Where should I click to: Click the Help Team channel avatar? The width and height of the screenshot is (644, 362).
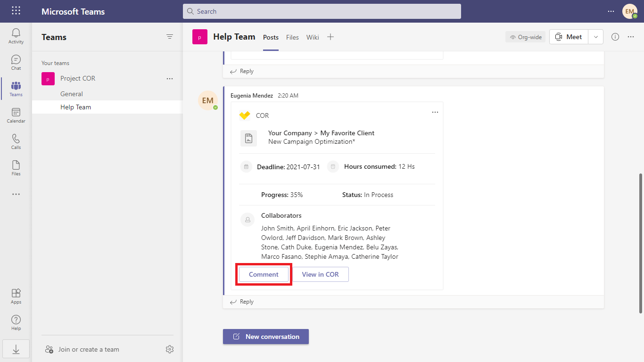point(200,37)
